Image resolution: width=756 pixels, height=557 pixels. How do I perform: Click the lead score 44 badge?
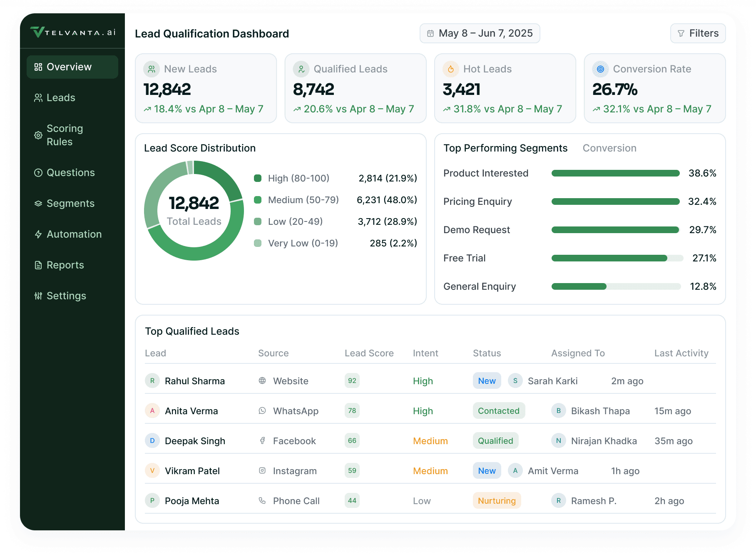[352, 500]
